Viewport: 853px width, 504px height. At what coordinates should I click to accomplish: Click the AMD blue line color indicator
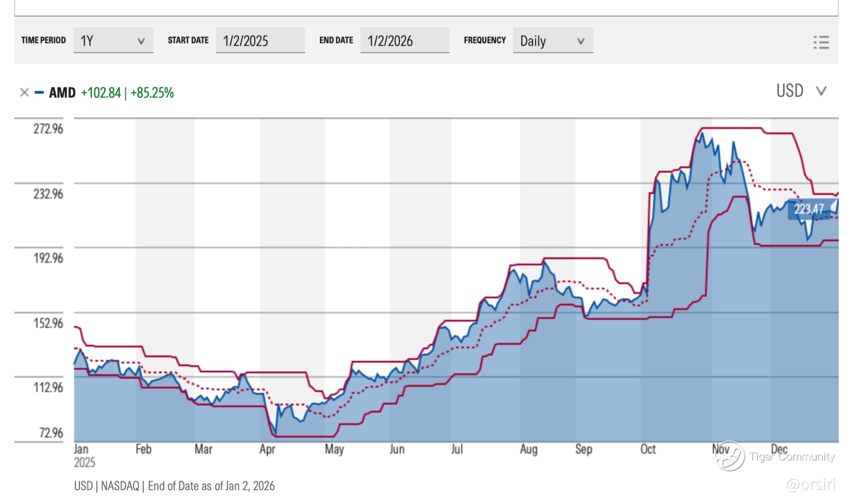(39, 92)
